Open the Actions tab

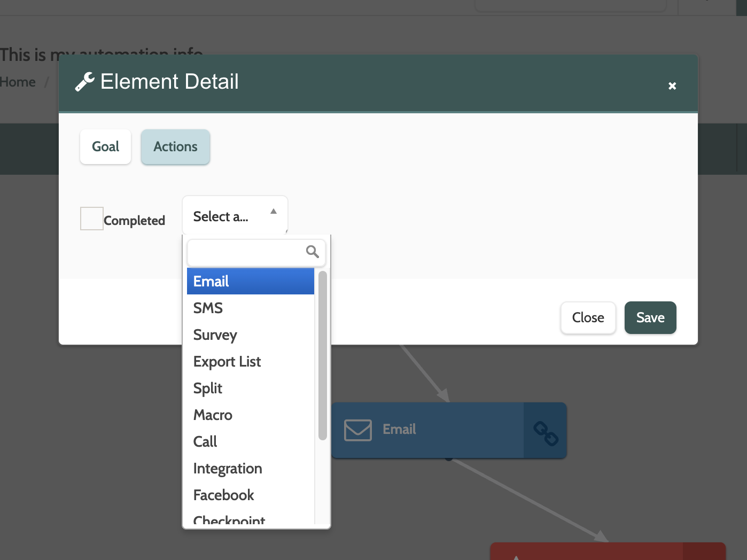point(175,147)
